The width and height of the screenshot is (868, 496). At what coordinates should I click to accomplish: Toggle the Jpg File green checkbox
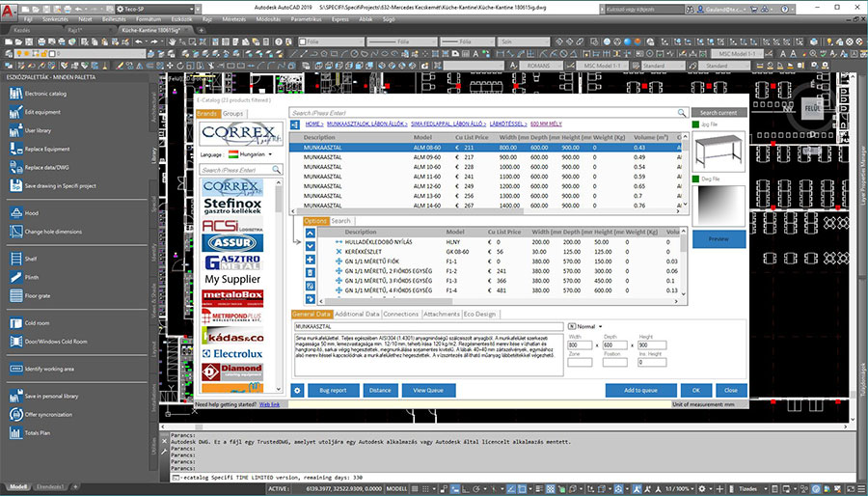click(695, 124)
